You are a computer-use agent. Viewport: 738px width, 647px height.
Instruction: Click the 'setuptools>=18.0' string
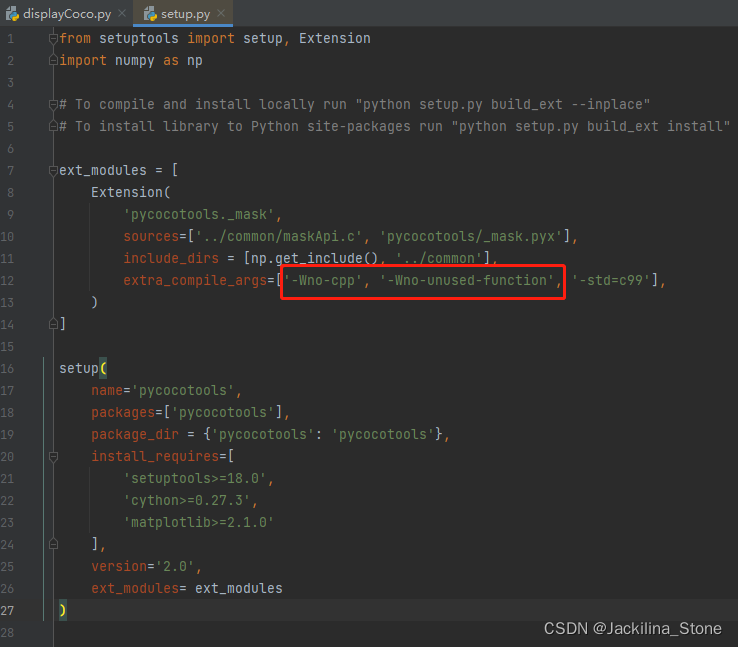point(195,479)
